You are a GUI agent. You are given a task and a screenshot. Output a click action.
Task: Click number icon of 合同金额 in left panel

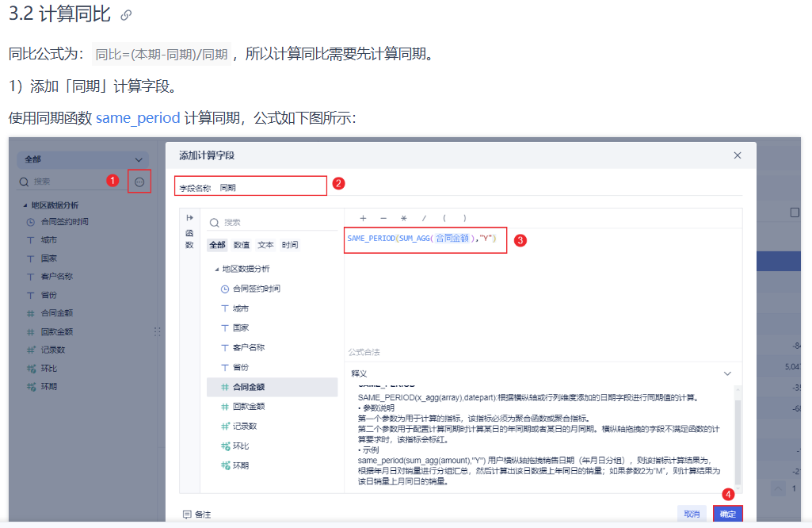pos(31,313)
